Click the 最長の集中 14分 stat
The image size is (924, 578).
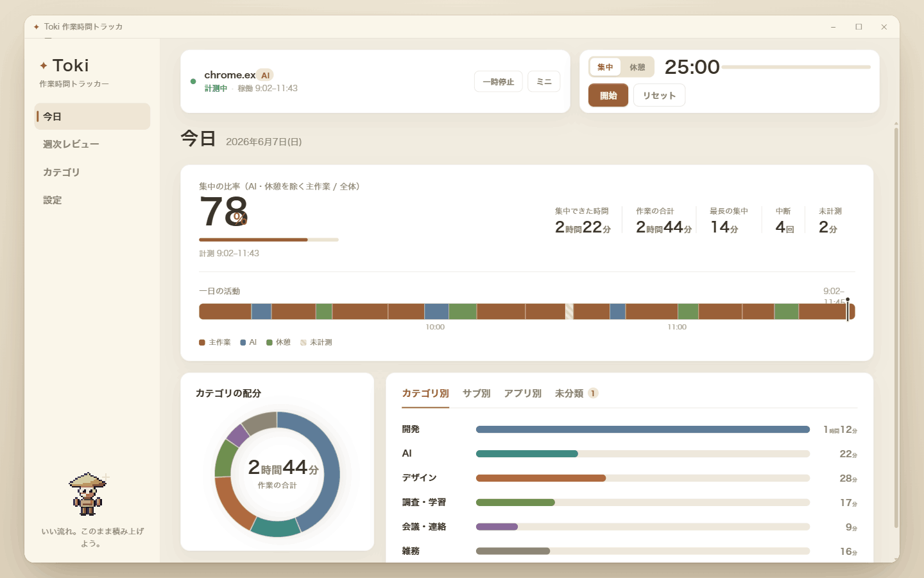[728, 221]
